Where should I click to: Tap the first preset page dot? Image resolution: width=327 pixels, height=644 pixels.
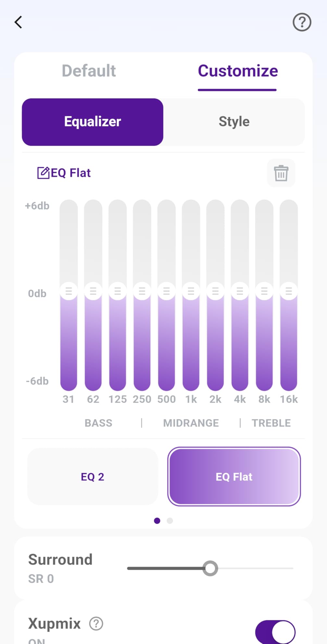pos(157,521)
